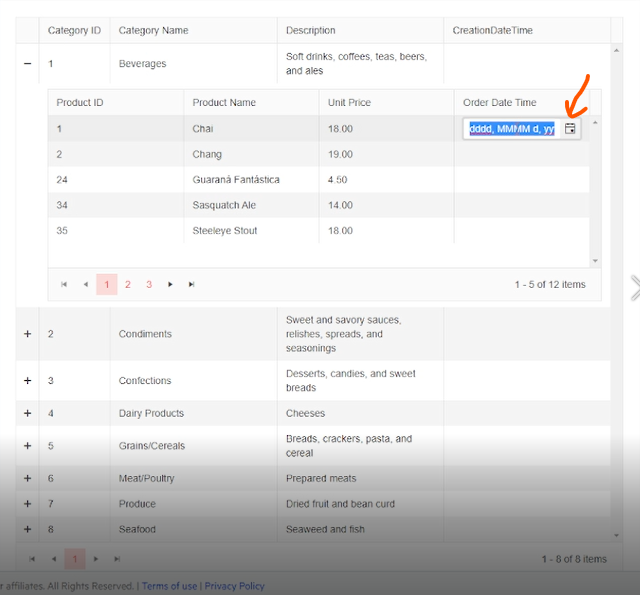This screenshot has width=640, height=595.
Task: Expand the Confections category row
Action: [x=27, y=381]
